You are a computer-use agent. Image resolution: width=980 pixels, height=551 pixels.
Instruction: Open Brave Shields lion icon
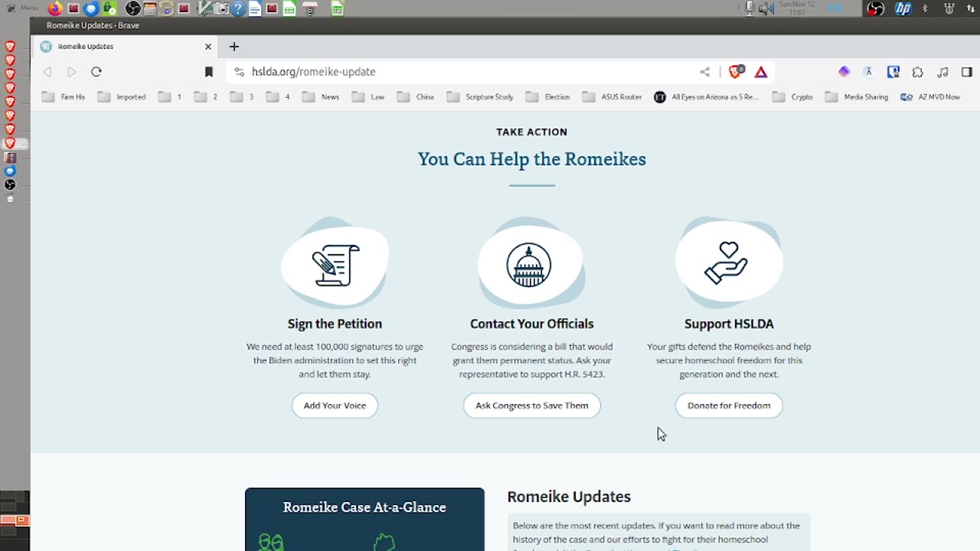(x=736, y=71)
